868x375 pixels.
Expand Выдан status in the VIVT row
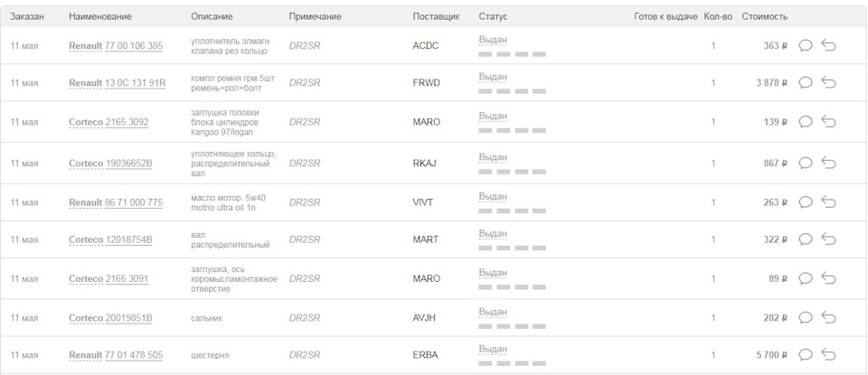tap(493, 197)
